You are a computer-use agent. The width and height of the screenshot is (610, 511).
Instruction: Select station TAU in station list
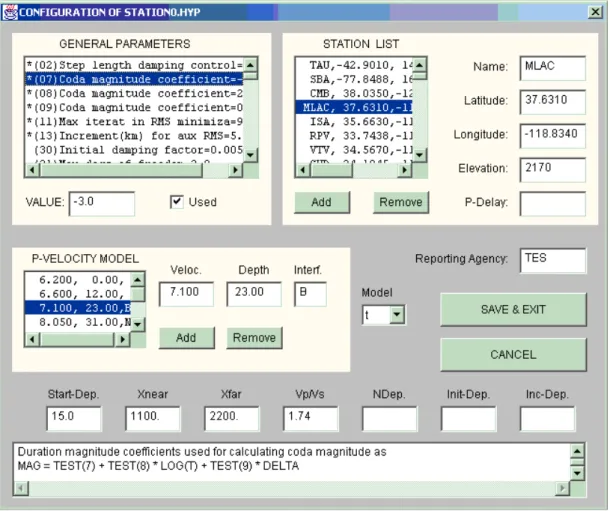pos(354,65)
